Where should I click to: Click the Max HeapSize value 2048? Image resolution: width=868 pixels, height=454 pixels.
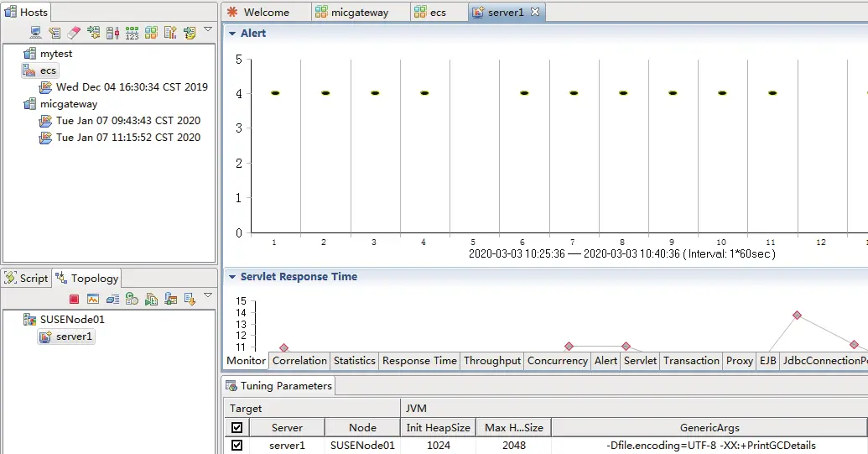[x=514, y=445]
